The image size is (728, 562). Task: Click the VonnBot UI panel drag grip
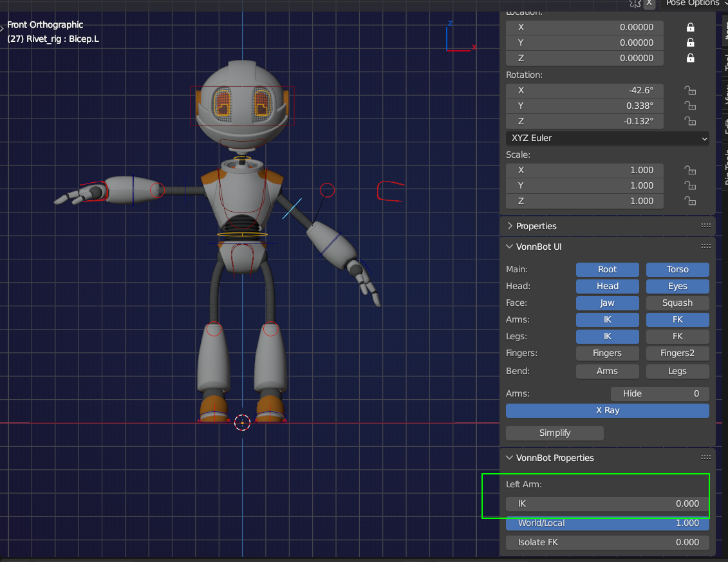[705, 247]
